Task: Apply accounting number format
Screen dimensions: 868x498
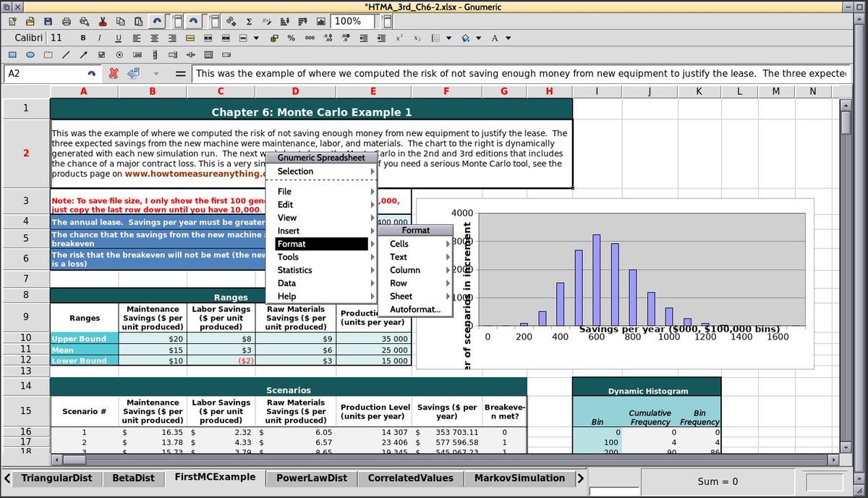Action: (x=274, y=38)
